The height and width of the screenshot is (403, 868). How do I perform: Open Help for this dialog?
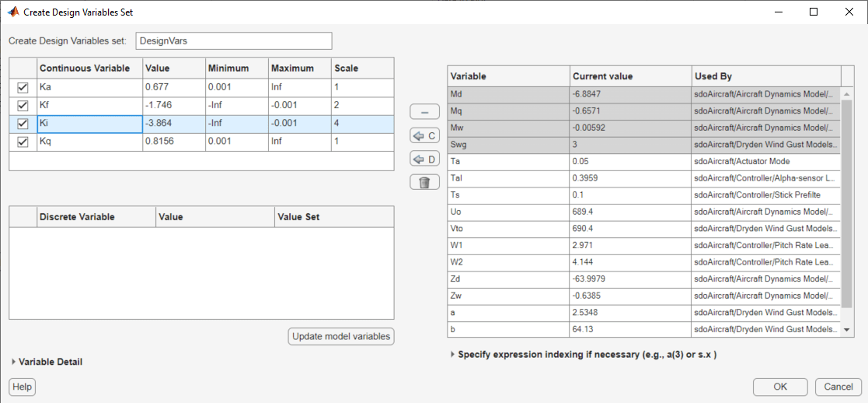click(x=23, y=387)
